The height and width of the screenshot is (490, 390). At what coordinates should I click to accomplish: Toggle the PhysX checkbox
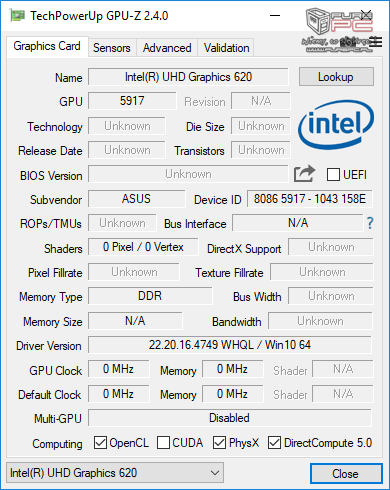click(219, 443)
